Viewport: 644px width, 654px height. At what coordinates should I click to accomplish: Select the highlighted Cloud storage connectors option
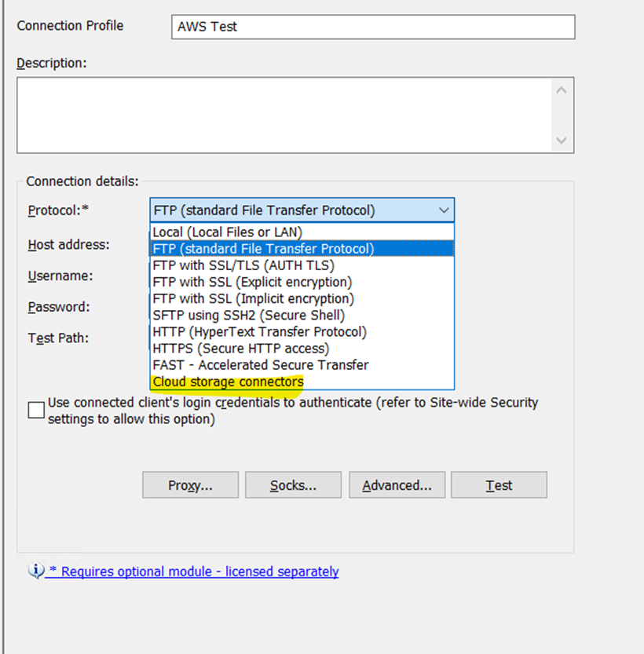tap(227, 382)
